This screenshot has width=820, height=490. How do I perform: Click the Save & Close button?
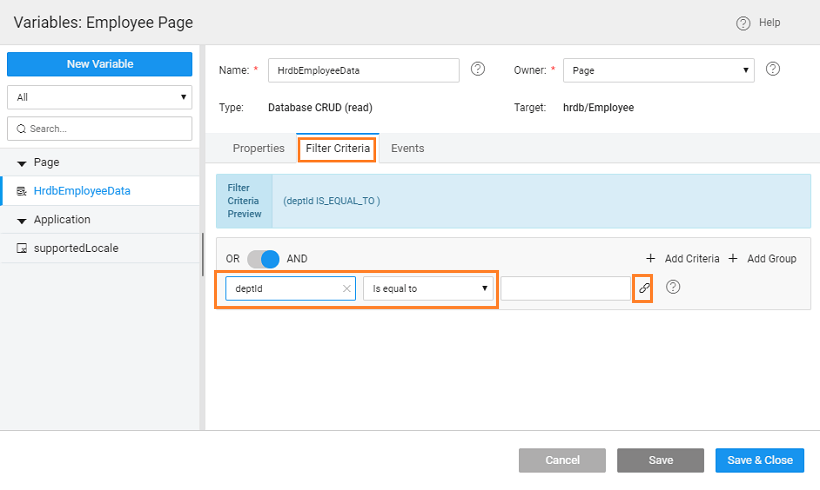pyautogui.click(x=759, y=460)
